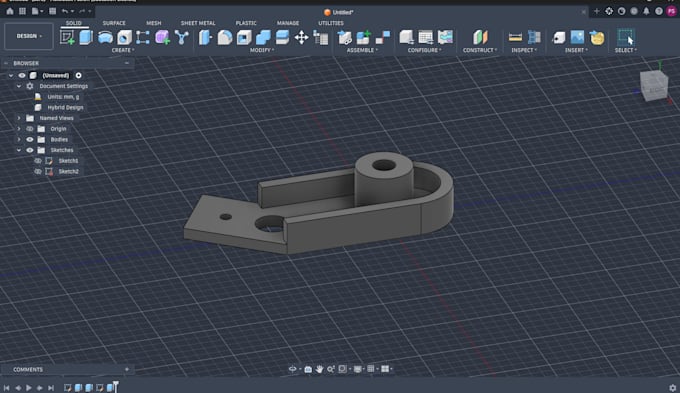
Task: Open the notifications bell
Action: click(646, 11)
